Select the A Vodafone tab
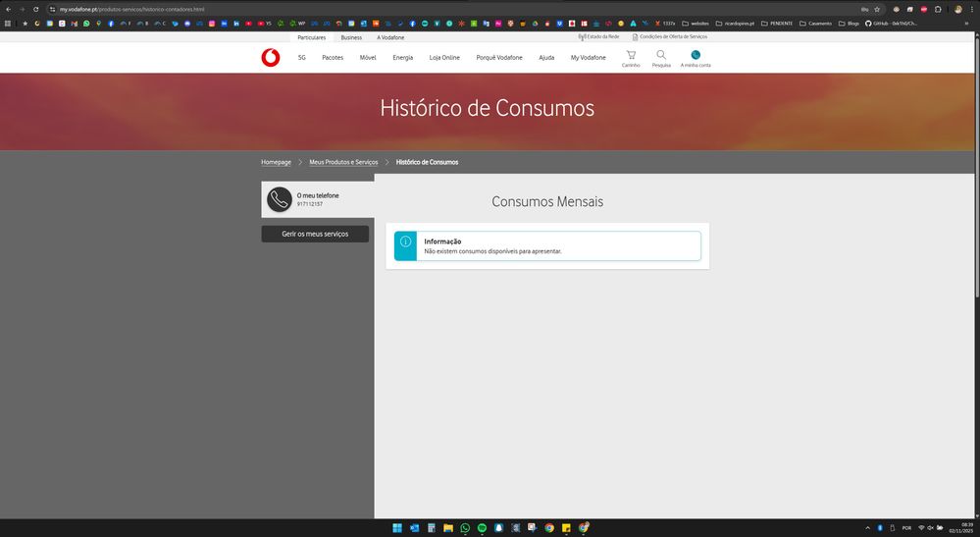 tap(390, 37)
